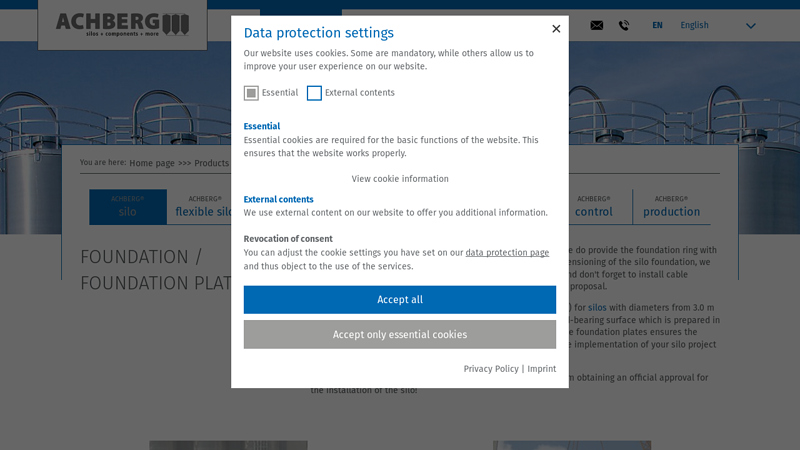
Task: Click the Imprint link
Action: (x=542, y=369)
